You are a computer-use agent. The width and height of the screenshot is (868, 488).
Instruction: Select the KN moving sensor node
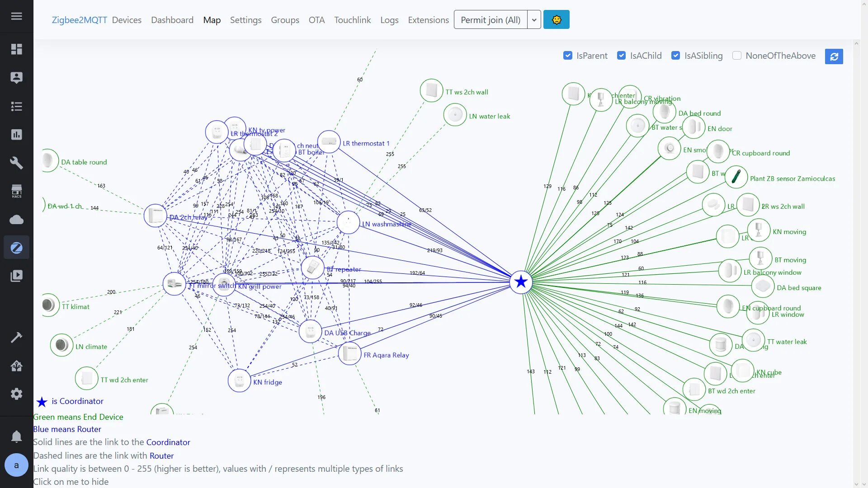click(x=759, y=230)
